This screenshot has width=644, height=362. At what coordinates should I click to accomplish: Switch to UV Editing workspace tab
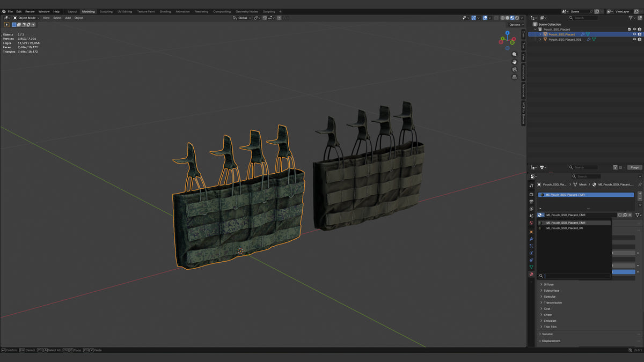click(x=125, y=11)
